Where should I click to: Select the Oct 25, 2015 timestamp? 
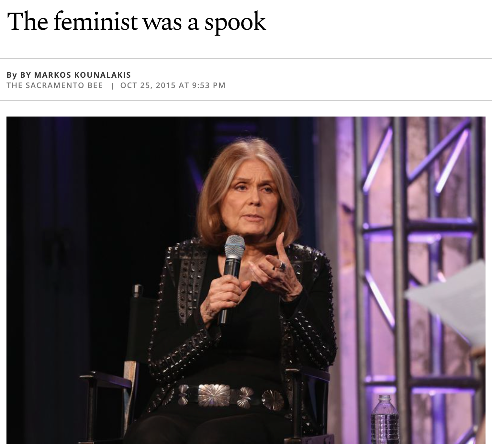173,85
